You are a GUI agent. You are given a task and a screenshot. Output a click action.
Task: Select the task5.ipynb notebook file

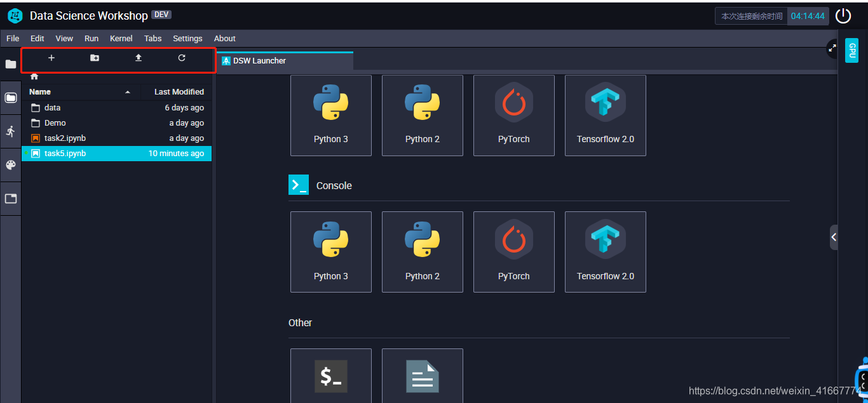(x=116, y=154)
